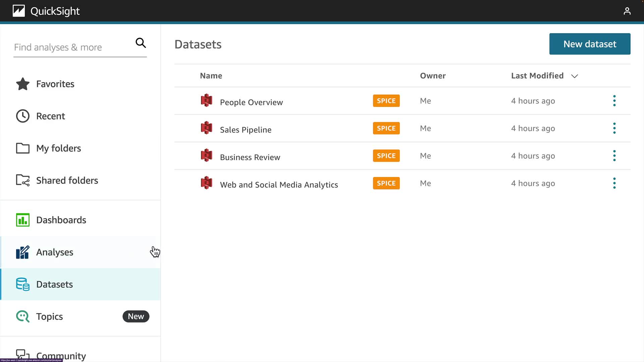Click the Shared folders icon
This screenshot has width=644, height=362.
pyautogui.click(x=23, y=180)
